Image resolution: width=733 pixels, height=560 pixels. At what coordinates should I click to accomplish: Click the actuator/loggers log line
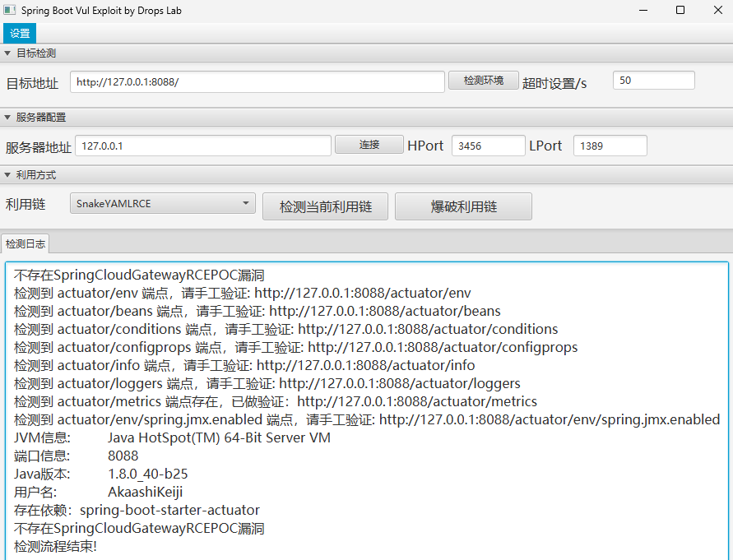267,383
